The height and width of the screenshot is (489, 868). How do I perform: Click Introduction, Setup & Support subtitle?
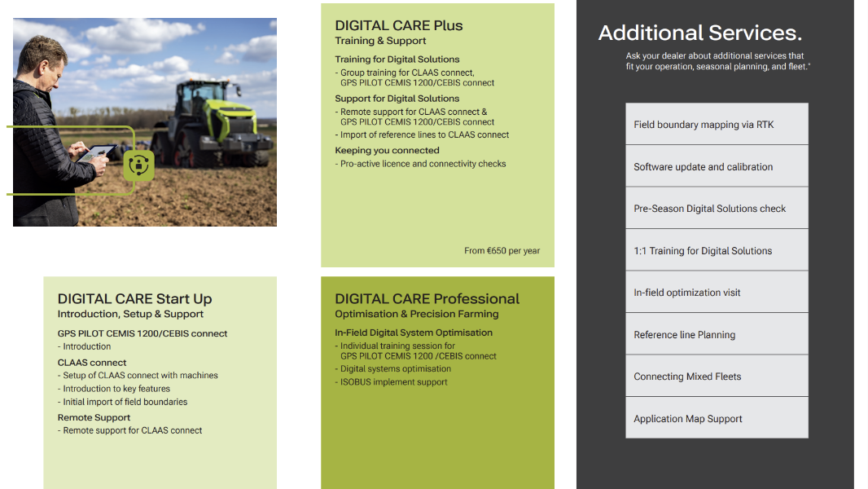pos(130,314)
